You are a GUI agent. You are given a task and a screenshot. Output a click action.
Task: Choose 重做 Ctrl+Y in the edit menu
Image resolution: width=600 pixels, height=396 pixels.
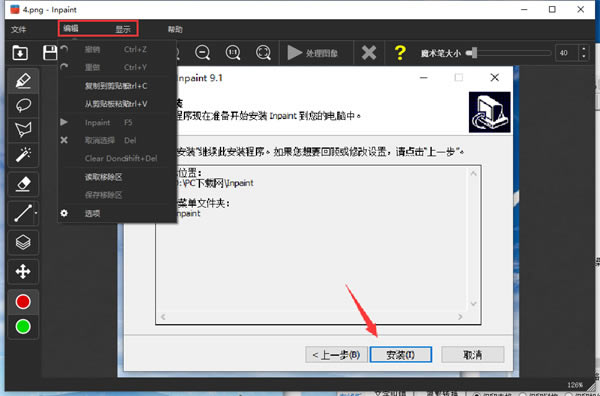coord(116,67)
